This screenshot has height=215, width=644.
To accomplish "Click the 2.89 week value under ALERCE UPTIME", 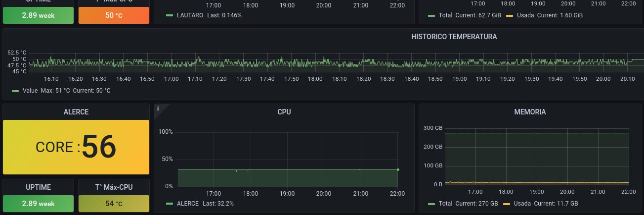I will coord(38,203).
